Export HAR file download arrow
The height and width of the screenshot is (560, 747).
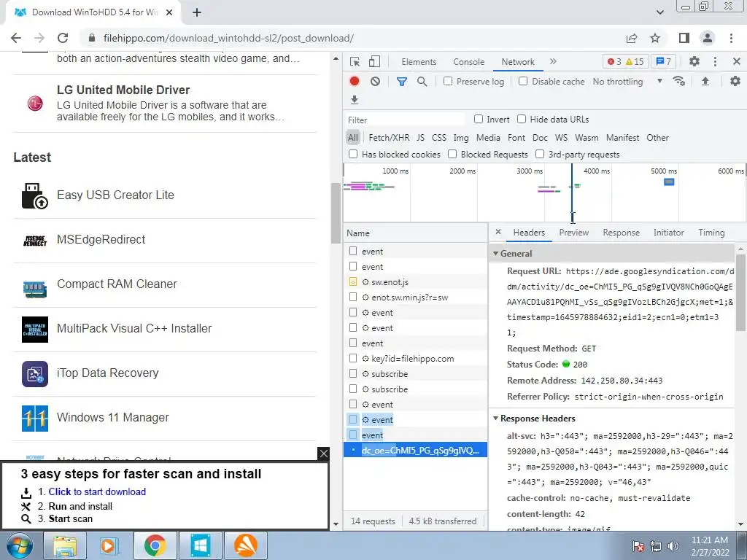pyautogui.click(x=354, y=99)
